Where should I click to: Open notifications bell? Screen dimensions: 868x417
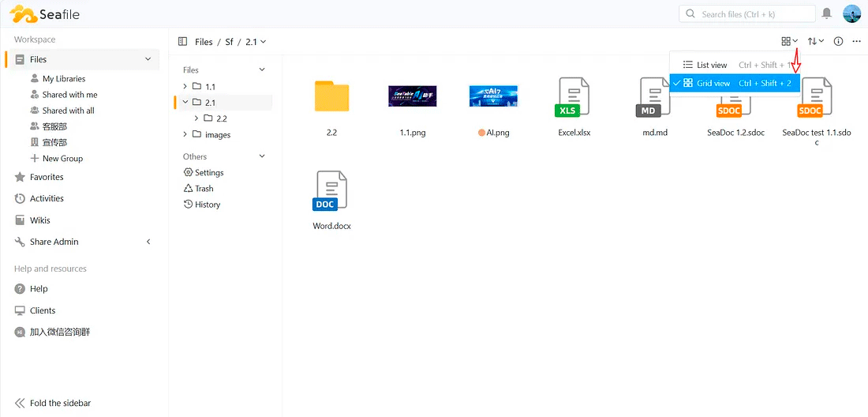826,13
